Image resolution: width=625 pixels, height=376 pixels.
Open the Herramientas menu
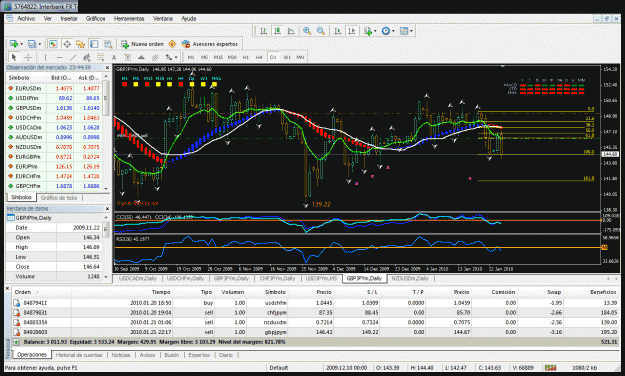[129, 19]
